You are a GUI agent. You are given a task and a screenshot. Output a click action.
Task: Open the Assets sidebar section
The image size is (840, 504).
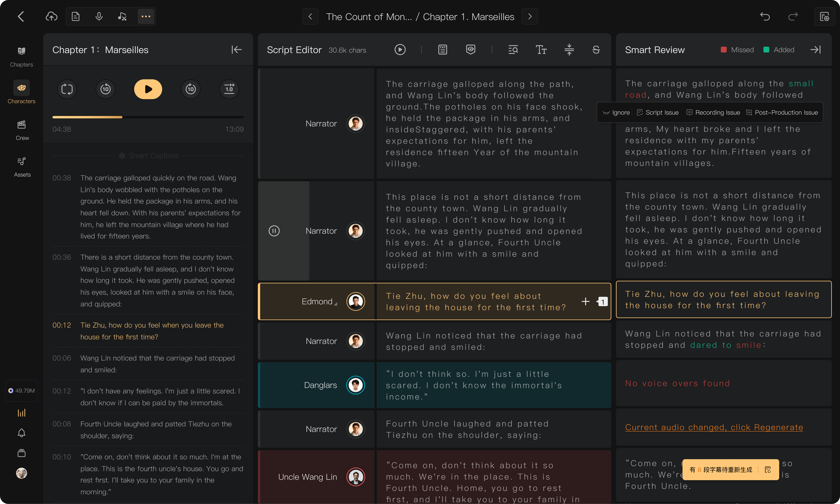22,167
